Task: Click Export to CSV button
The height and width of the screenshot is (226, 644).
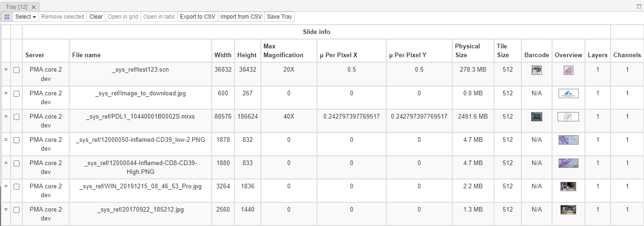Action: tap(197, 17)
